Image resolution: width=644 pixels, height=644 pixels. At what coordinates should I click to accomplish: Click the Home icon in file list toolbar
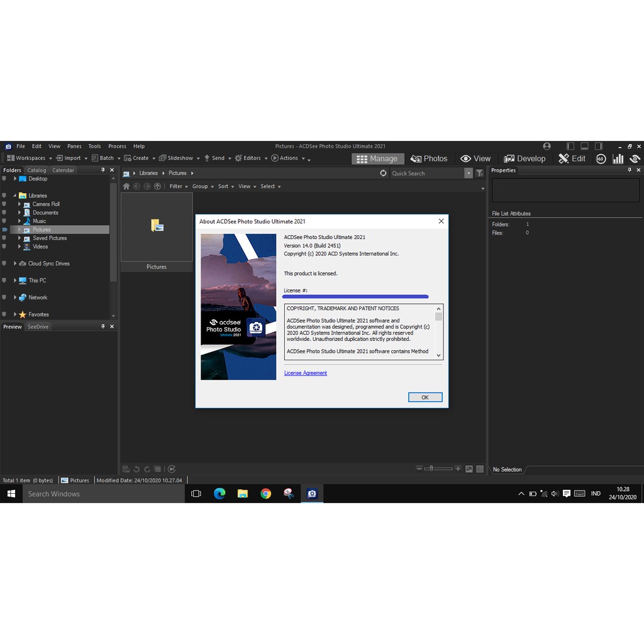pyautogui.click(x=126, y=187)
